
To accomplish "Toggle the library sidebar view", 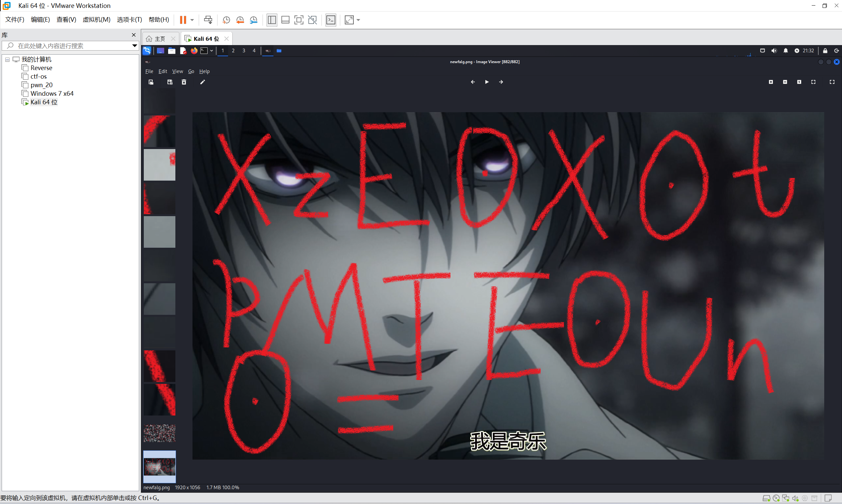I will [272, 20].
